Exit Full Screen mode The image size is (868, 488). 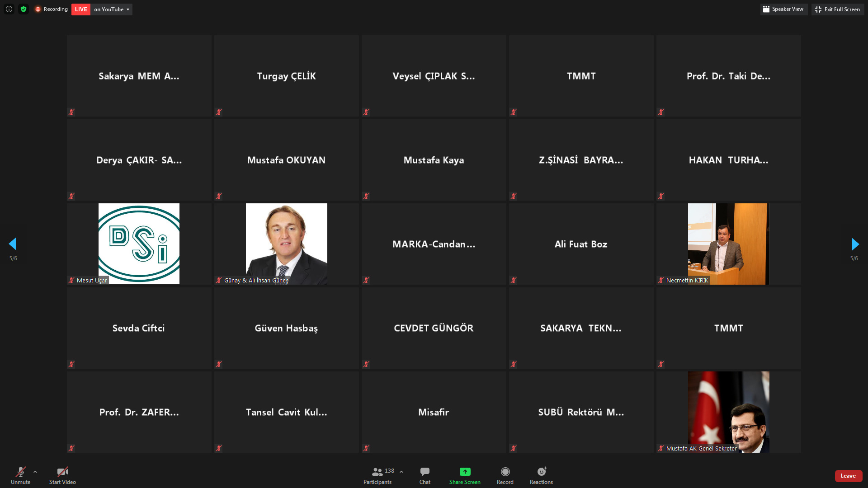coord(837,9)
